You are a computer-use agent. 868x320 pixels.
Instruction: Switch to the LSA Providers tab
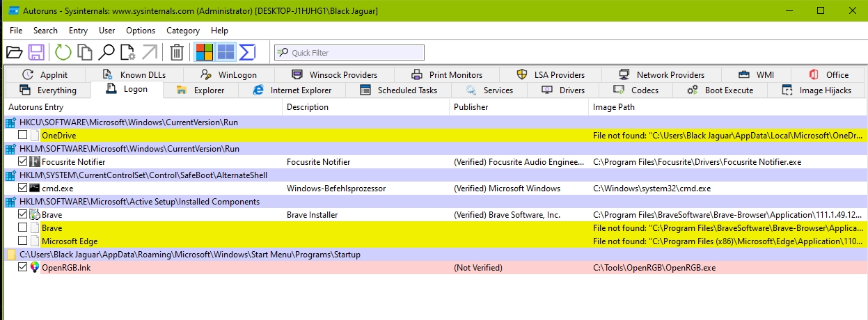coord(551,74)
